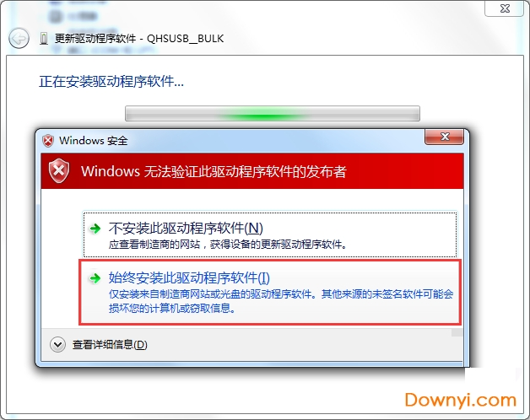Click the back arrow button in wizard header

point(19,38)
